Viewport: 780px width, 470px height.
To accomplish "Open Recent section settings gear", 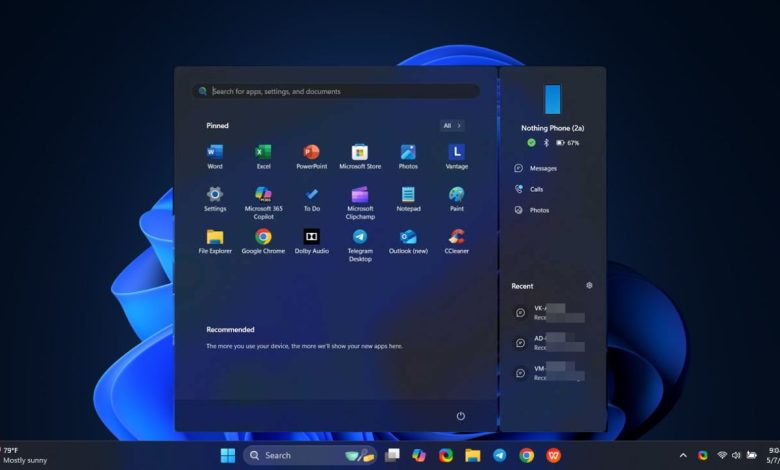I will pos(589,285).
